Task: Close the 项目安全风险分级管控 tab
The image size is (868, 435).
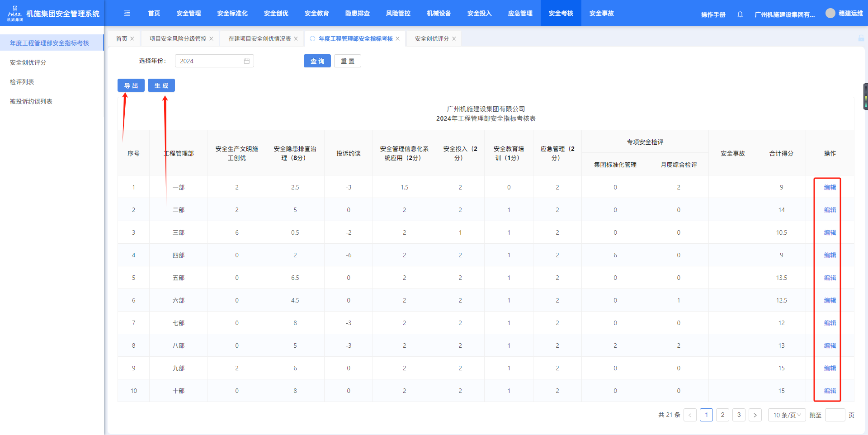Action: tap(211, 39)
